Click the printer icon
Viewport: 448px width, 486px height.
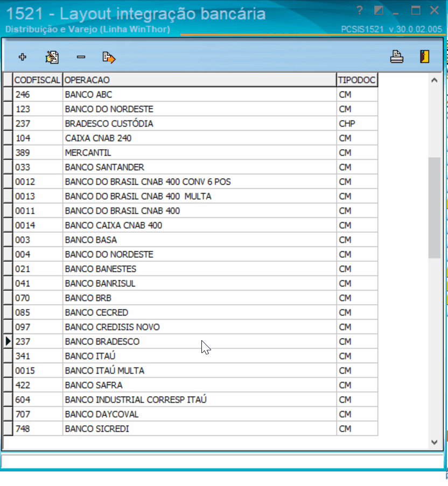[396, 57]
